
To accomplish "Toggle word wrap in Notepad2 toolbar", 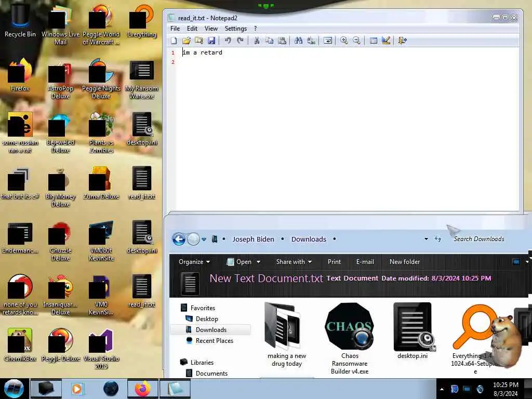I will [x=328, y=41].
